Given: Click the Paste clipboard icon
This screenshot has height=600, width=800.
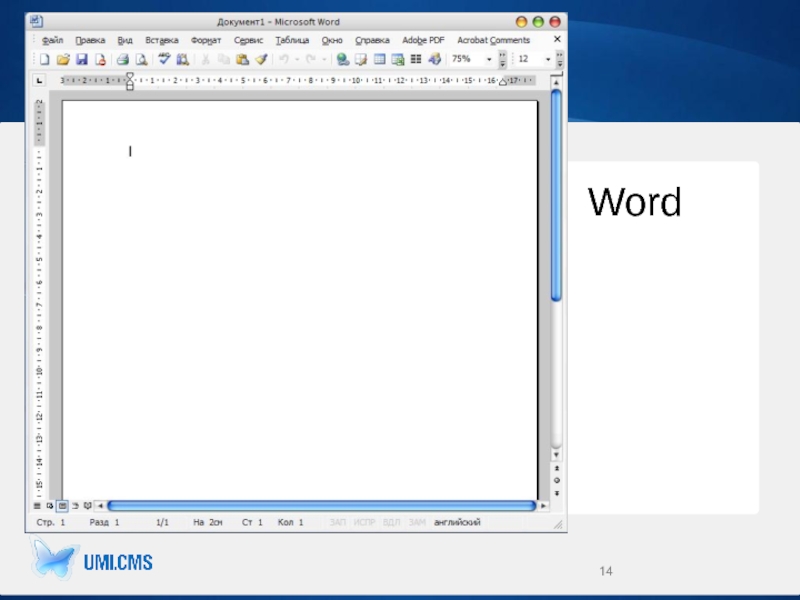Looking at the screenshot, I should click(x=242, y=60).
